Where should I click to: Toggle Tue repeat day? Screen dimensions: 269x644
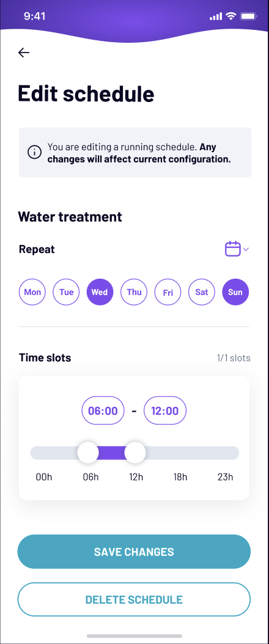coord(66,292)
